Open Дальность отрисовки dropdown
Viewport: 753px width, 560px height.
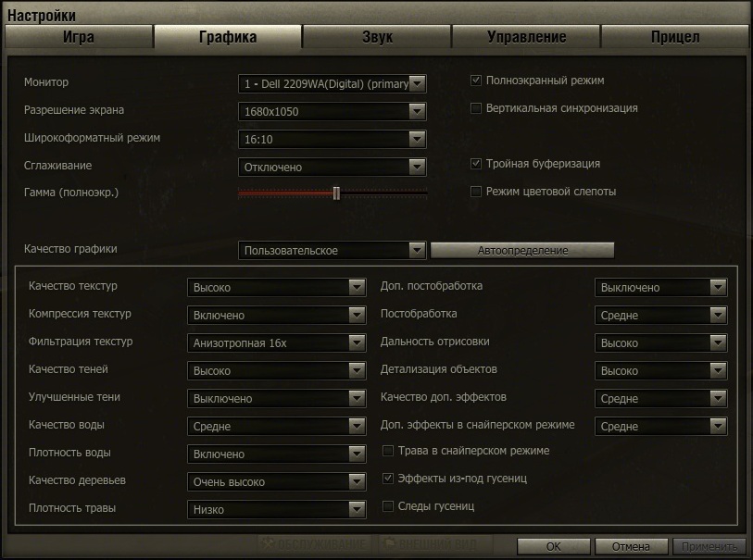click(x=660, y=343)
